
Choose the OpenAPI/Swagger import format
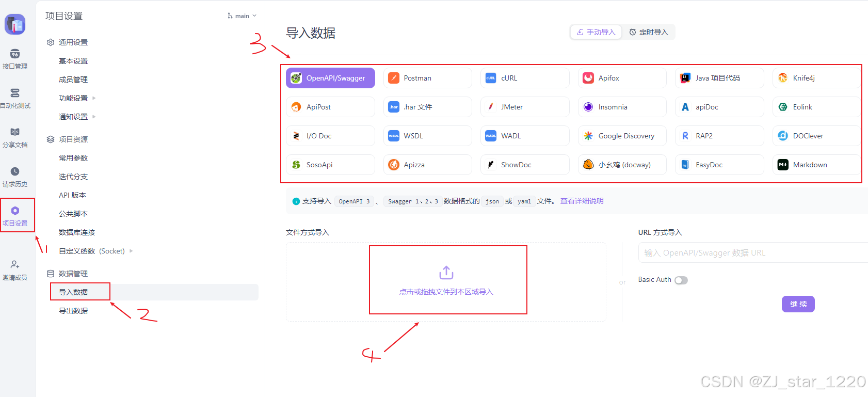pyautogui.click(x=330, y=78)
